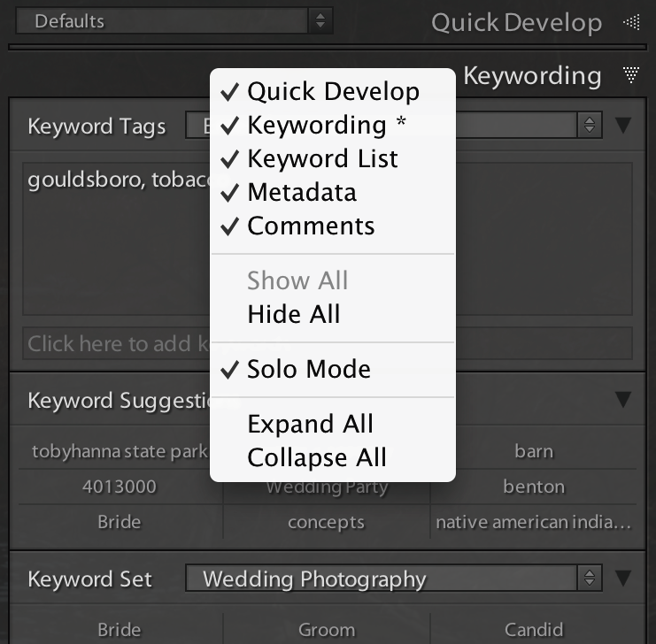Toggle Keyword List panel in menu

[322, 158]
